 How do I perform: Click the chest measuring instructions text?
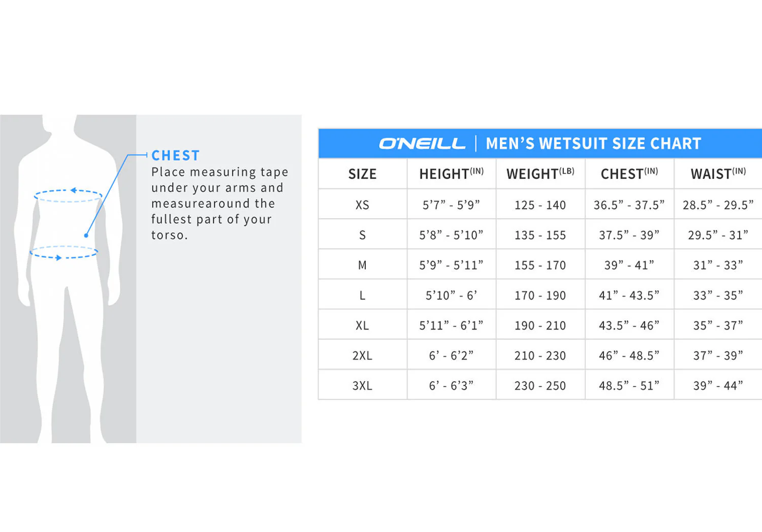pos(219,203)
